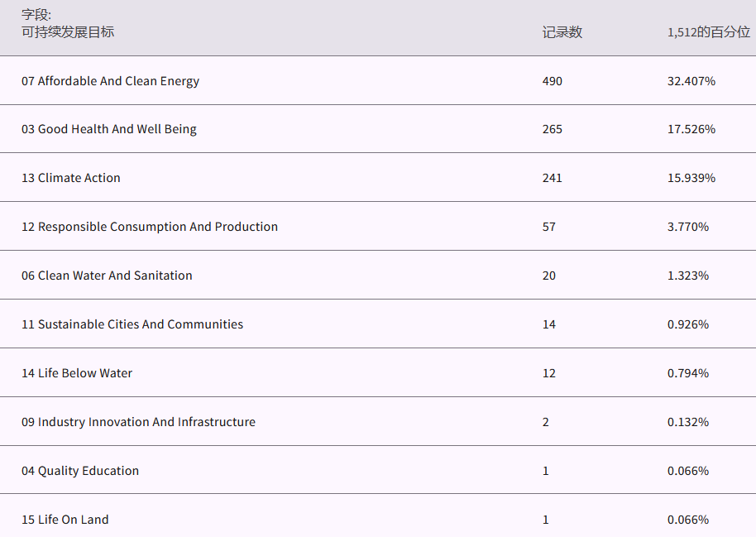The image size is (756, 537).
Task: Choose 06 Clean Water And Sanitation
Action: tap(107, 276)
